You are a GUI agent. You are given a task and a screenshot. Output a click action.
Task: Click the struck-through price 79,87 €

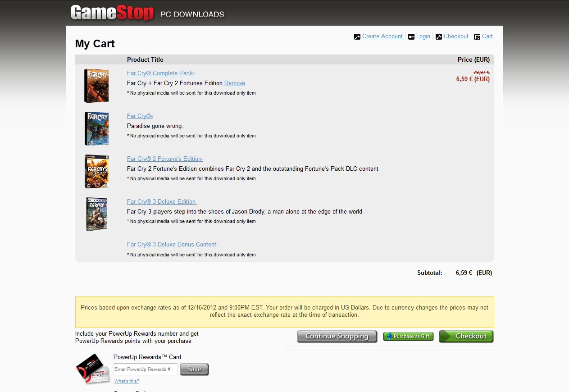pos(481,72)
